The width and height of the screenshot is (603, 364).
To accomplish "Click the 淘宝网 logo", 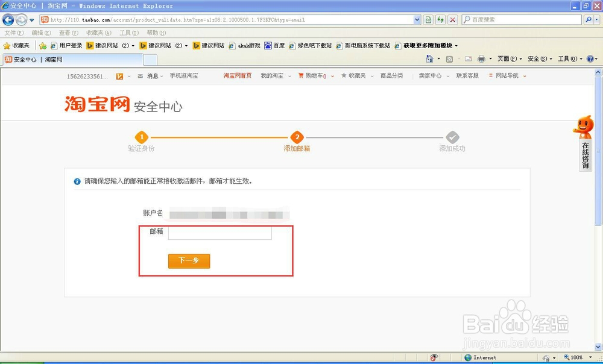I will [x=97, y=104].
